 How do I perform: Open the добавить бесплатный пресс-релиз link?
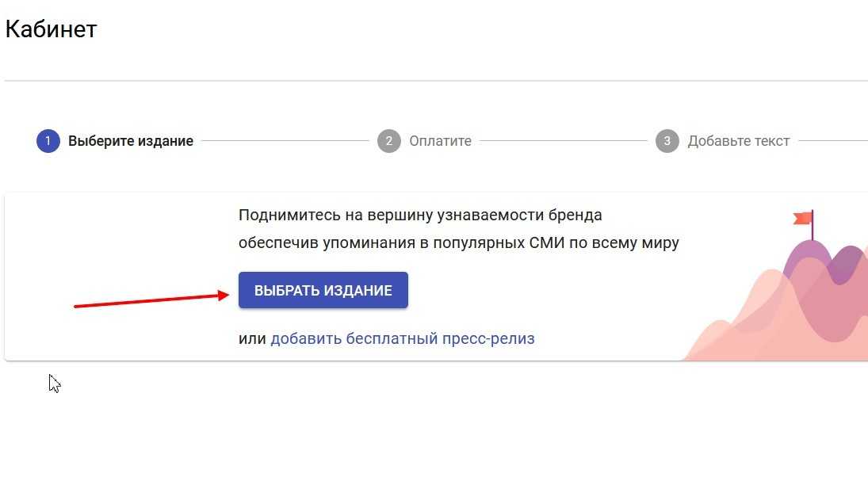(x=403, y=339)
